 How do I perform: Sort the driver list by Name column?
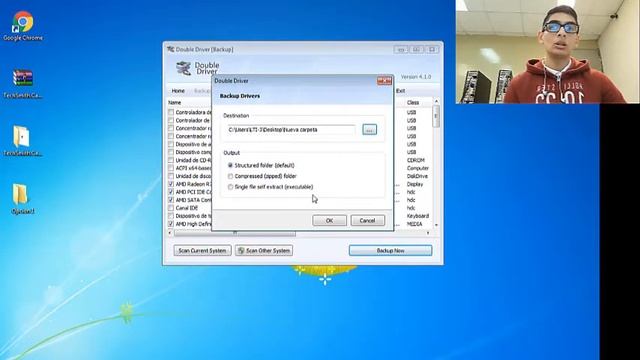(175, 102)
